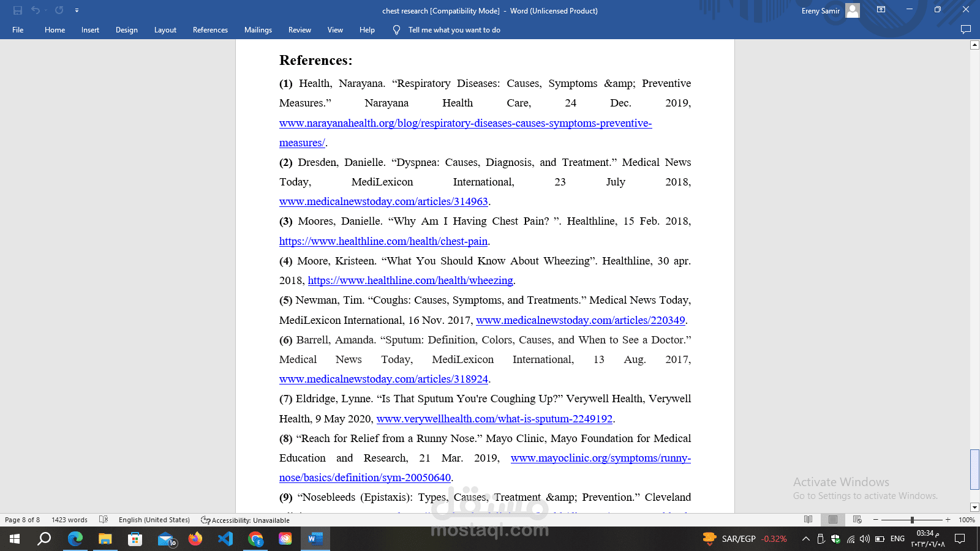Open Google Chrome from taskbar
The width and height of the screenshot is (980, 551).
[255, 539]
